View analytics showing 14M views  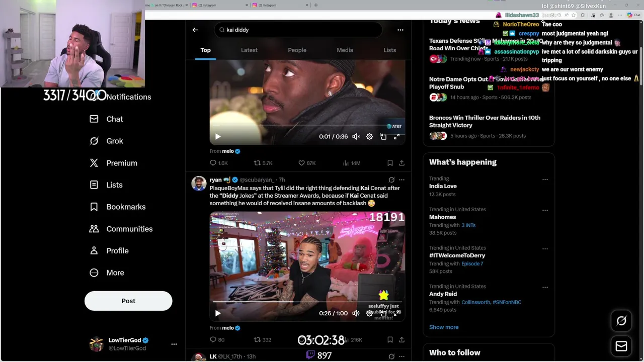(351, 163)
